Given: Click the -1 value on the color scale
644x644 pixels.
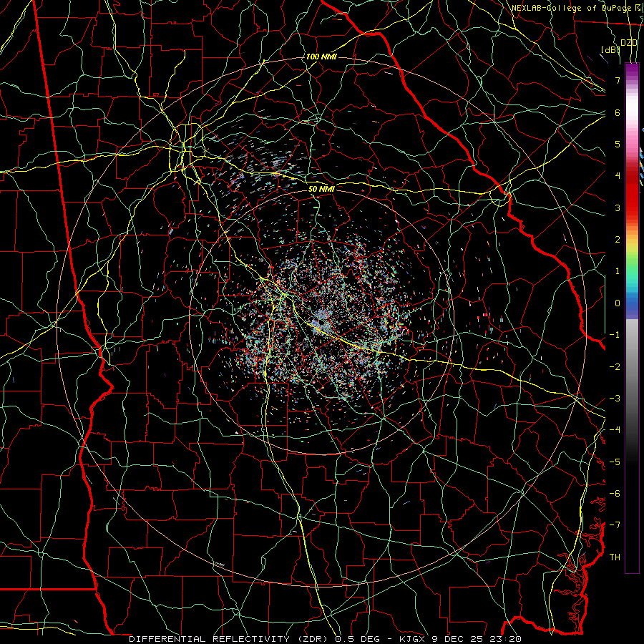Looking at the screenshot, I should [x=615, y=335].
